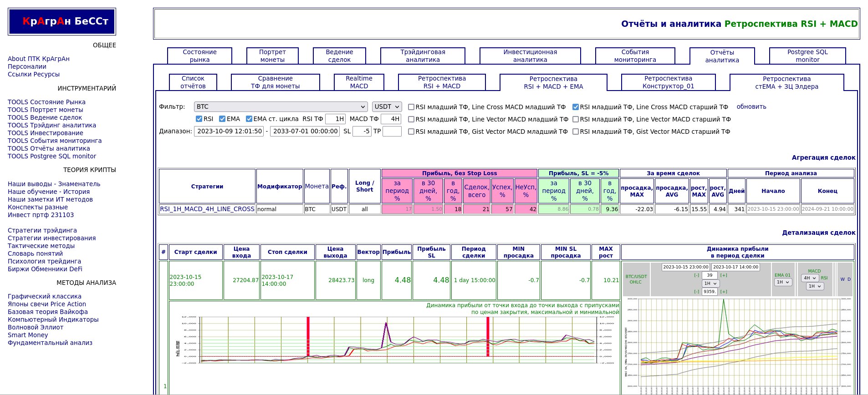Open RSI_1H_MACD_4H_LINE_CROSS strategy link

[207, 209]
